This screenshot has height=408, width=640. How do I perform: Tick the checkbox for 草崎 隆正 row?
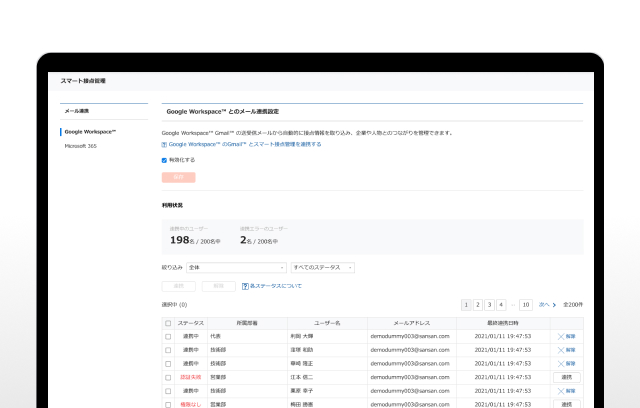point(168,364)
